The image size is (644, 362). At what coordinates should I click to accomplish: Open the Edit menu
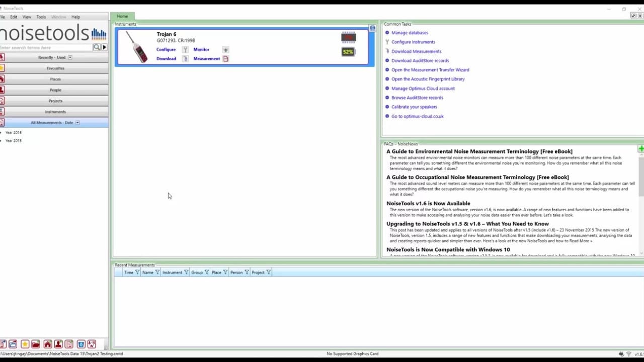(x=14, y=17)
